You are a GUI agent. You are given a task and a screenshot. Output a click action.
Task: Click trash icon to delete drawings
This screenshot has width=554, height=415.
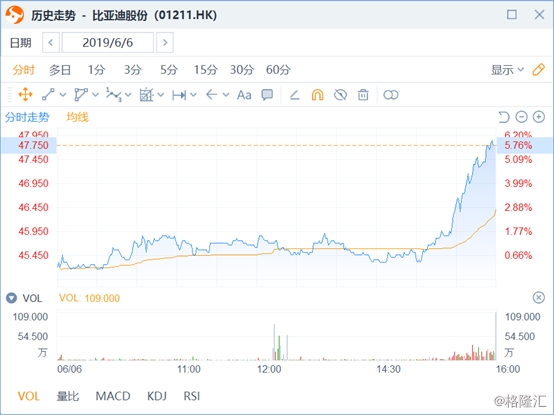tap(363, 95)
